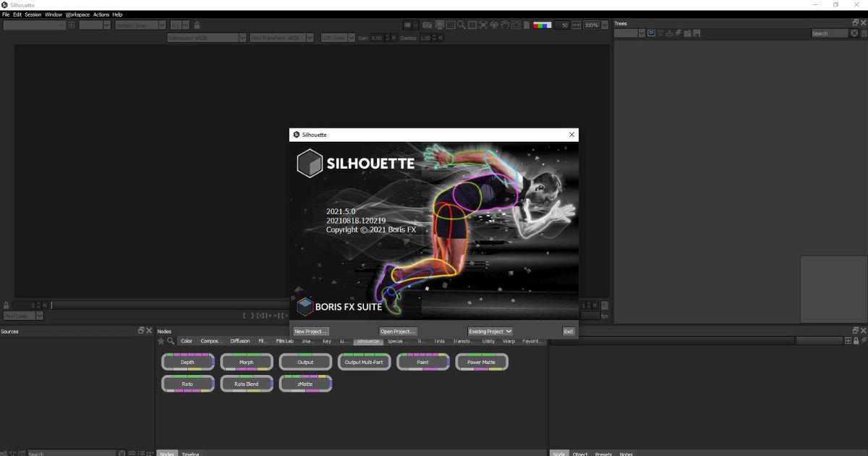
Task: Open the Colorspace sRGB dropdown
Action: [x=205, y=38]
